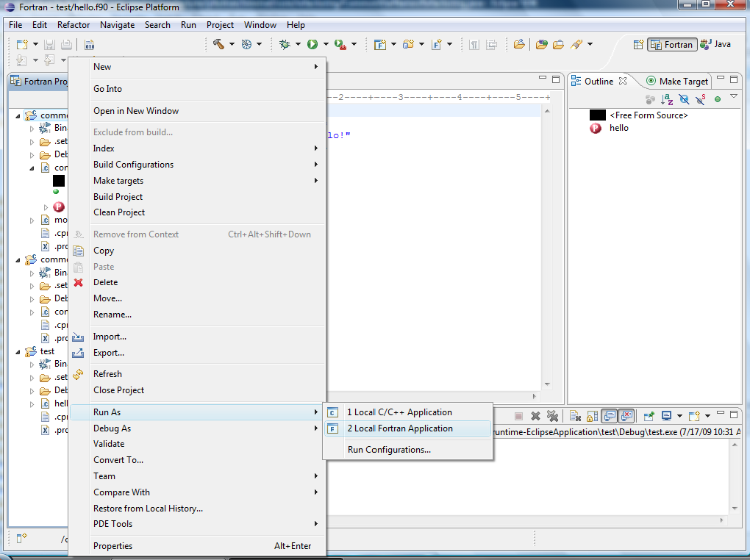Screen dimensions: 750x560
Task: Choose Run Configurations... from submenu
Action: click(x=408, y=450)
